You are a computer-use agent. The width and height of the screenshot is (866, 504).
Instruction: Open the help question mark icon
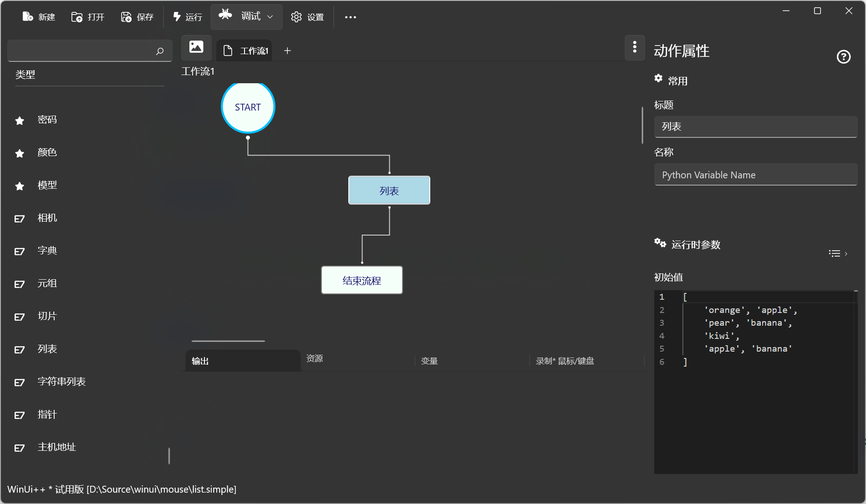click(x=843, y=57)
